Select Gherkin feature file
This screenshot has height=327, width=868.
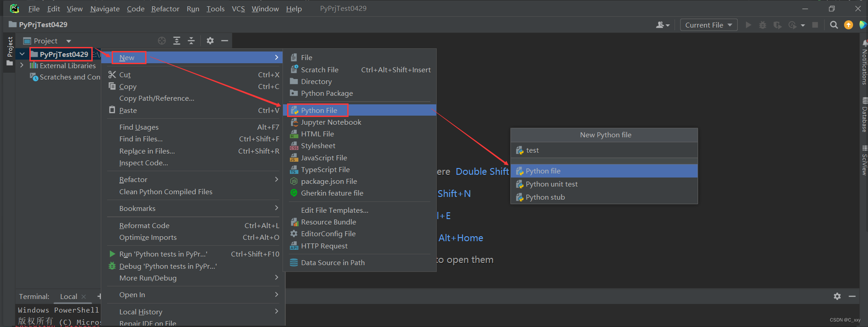point(360,193)
